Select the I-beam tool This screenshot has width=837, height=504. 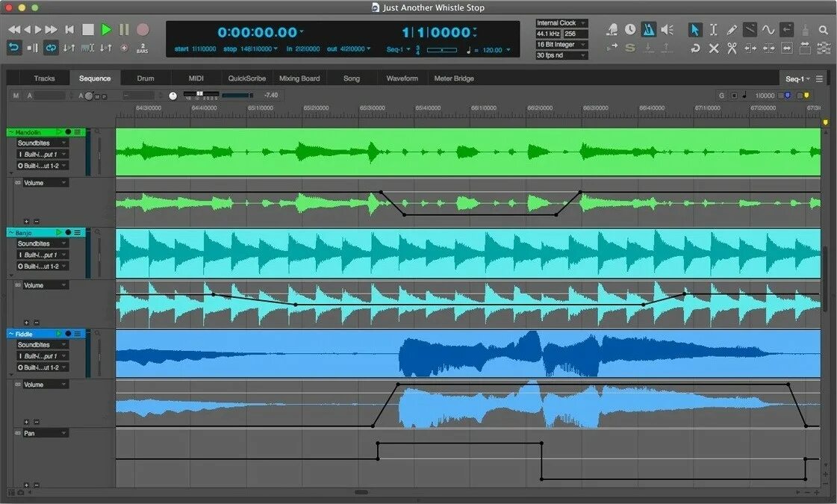coord(713,29)
